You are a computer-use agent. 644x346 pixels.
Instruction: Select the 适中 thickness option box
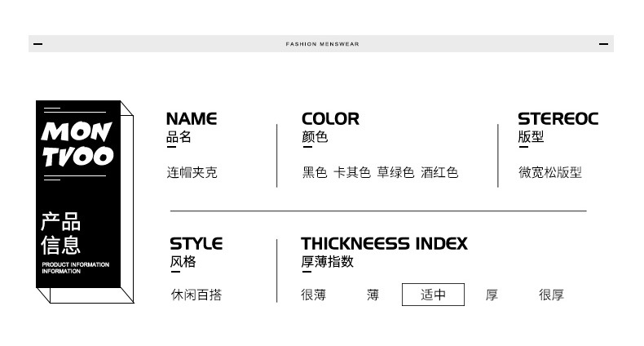coord(433,295)
